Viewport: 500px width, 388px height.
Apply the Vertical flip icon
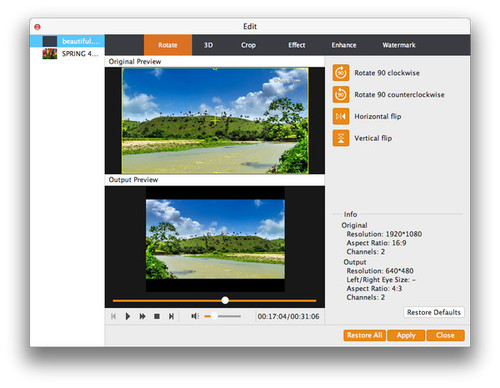pos(341,138)
